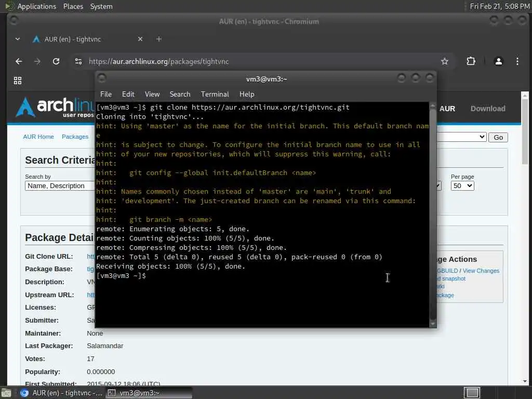Image resolution: width=532 pixels, height=399 pixels.
Task: Click the Search Criteria heading
Action: coord(60,160)
